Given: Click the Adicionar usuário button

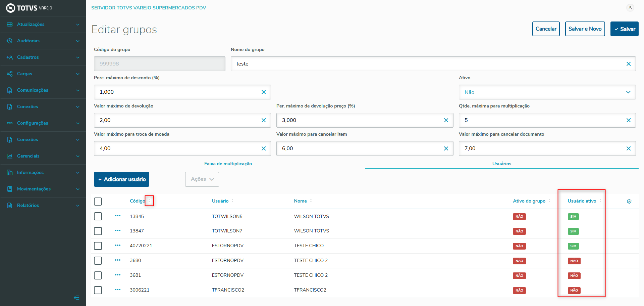Looking at the screenshot, I should (x=121, y=179).
